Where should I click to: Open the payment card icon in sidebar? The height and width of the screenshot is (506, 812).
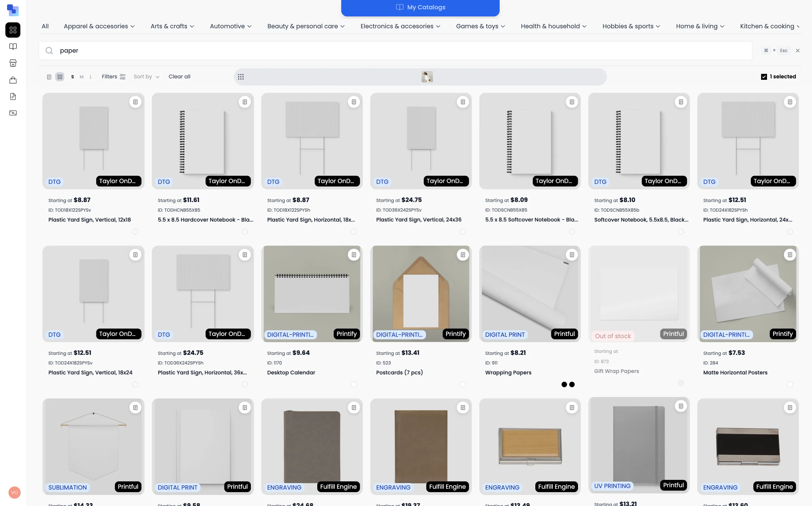click(x=13, y=113)
